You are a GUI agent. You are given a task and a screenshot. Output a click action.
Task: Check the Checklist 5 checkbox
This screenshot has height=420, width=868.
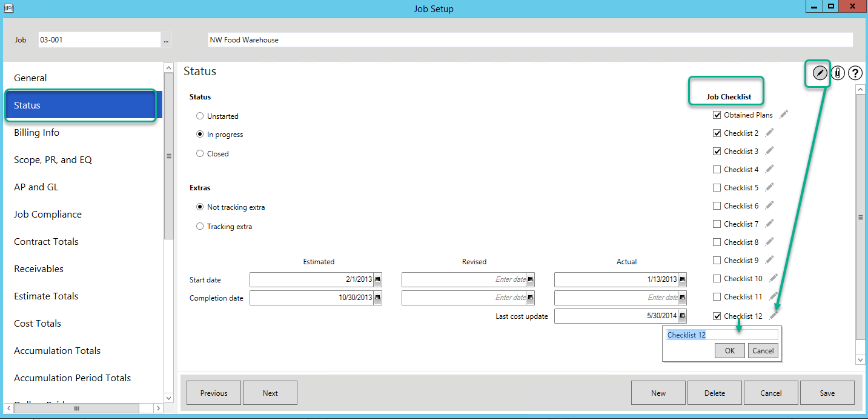click(x=717, y=187)
